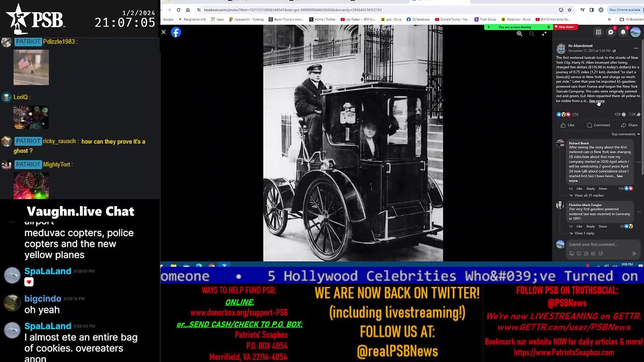
Task: Reply to Christine Marie Fengler's comment
Action: (x=591, y=226)
